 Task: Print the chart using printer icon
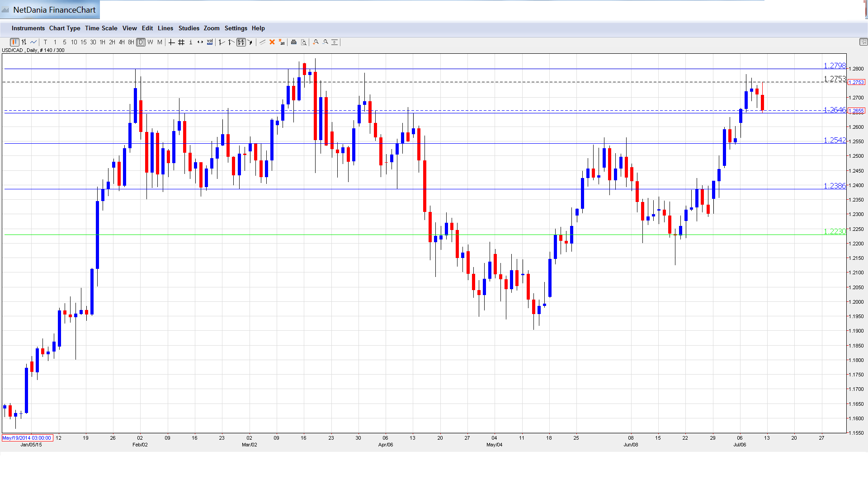tap(293, 42)
